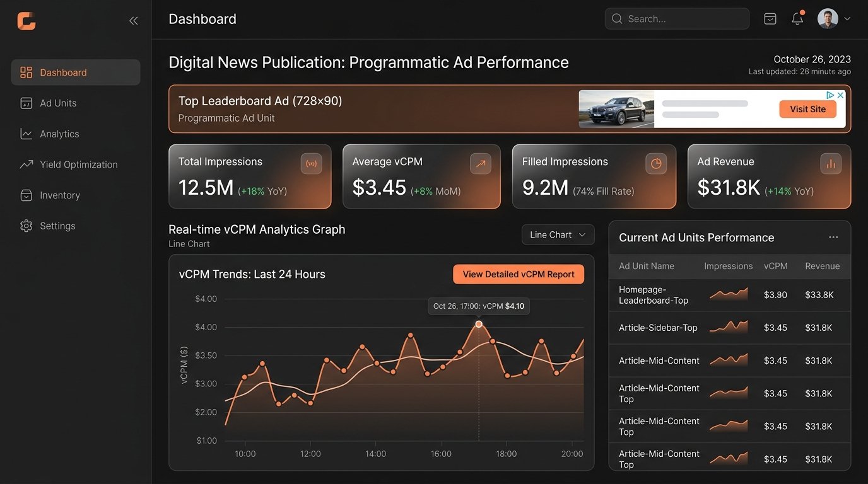Open Current Ad Units Performance more options
The height and width of the screenshot is (484, 868).
pyautogui.click(x=833, y=238)
